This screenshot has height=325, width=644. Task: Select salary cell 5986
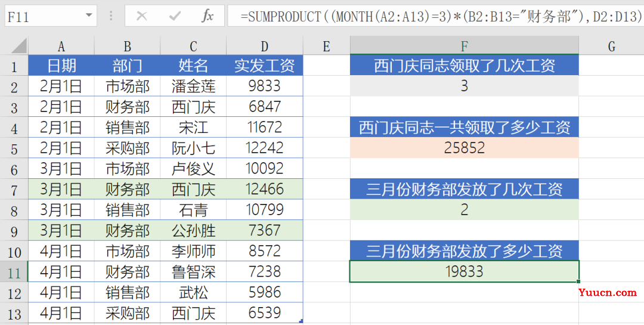coord(265,293)
